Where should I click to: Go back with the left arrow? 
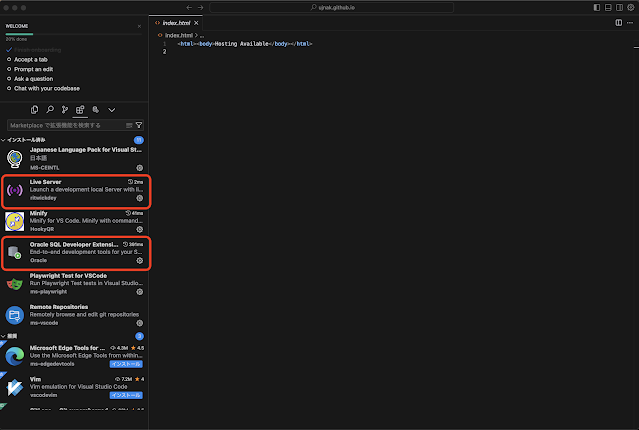(189, 7)
